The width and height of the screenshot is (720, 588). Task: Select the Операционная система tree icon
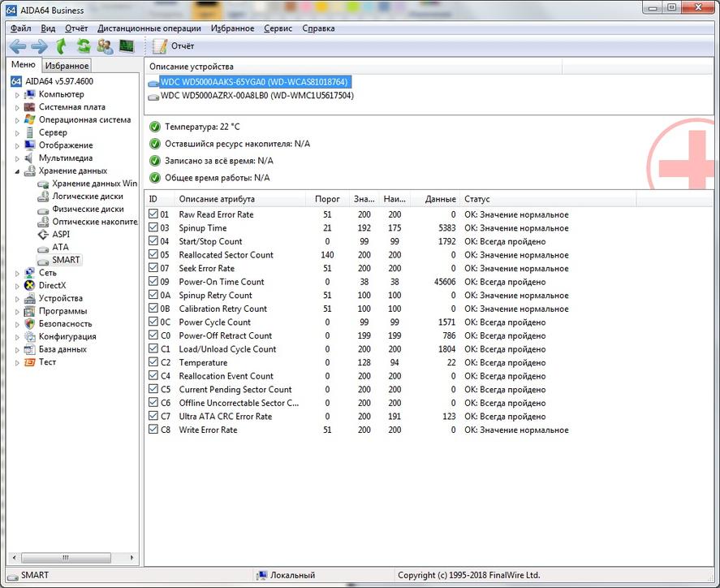coord(29,119)
